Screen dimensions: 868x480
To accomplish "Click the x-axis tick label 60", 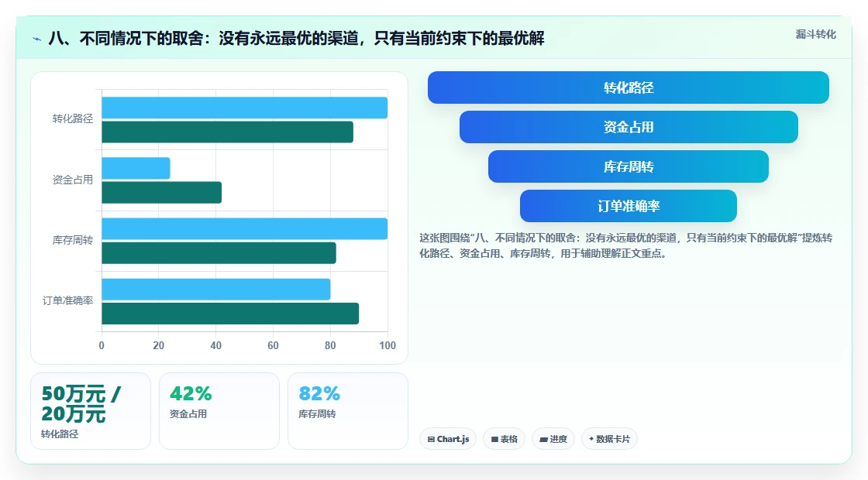I will [273, 345].
